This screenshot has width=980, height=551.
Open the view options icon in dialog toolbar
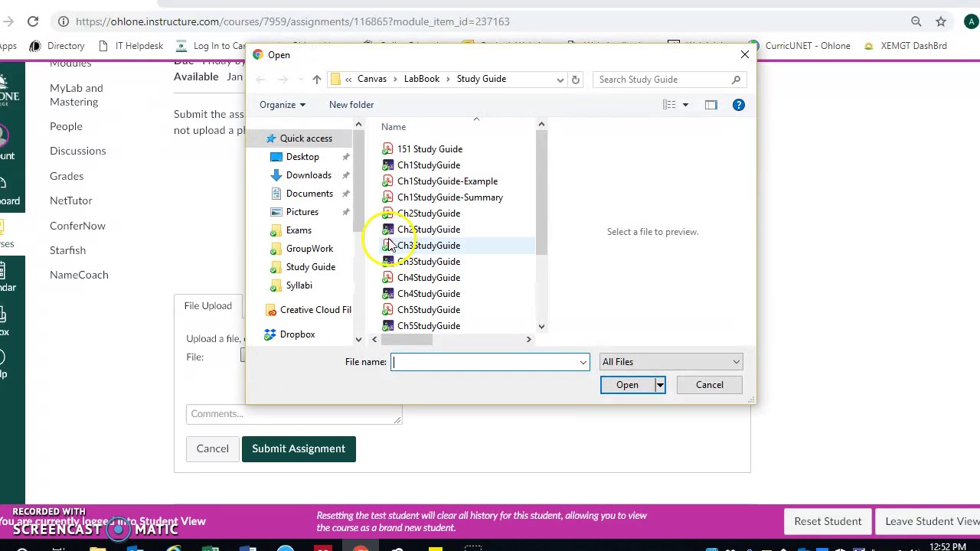pos(669,105)
